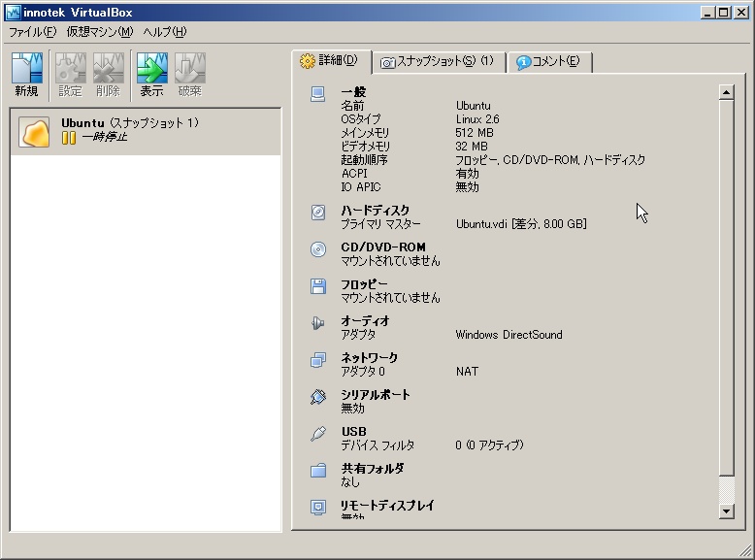This screenshot has width=755, height=560.
Task: Switch to the スナップショット(S) (1) tab
Action: (x=440, y=62)
